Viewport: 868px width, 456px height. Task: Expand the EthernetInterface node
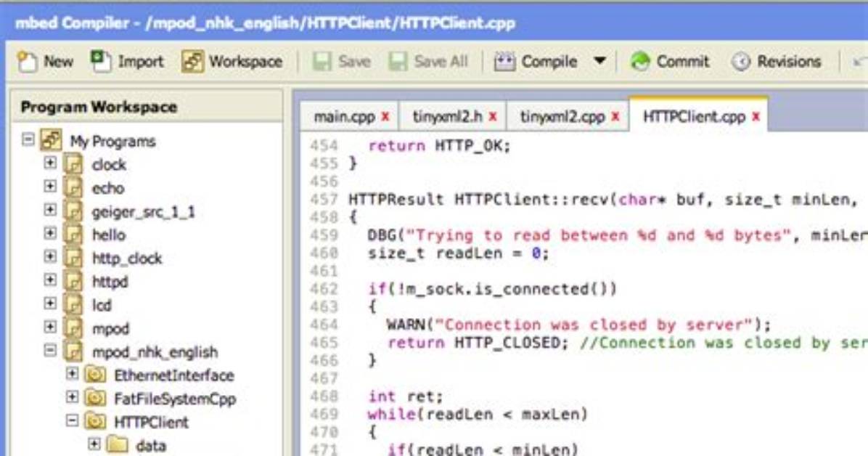pos(72,373)
